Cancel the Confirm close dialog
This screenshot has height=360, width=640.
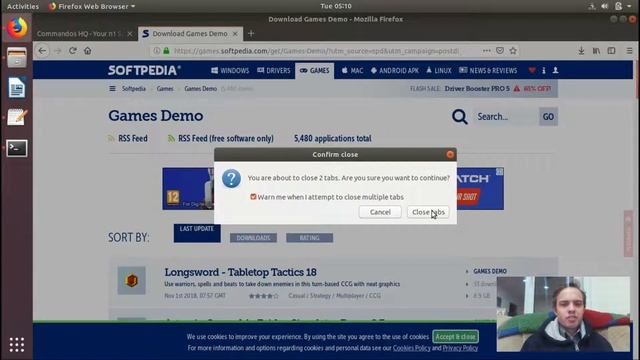[x=380, y=212]
